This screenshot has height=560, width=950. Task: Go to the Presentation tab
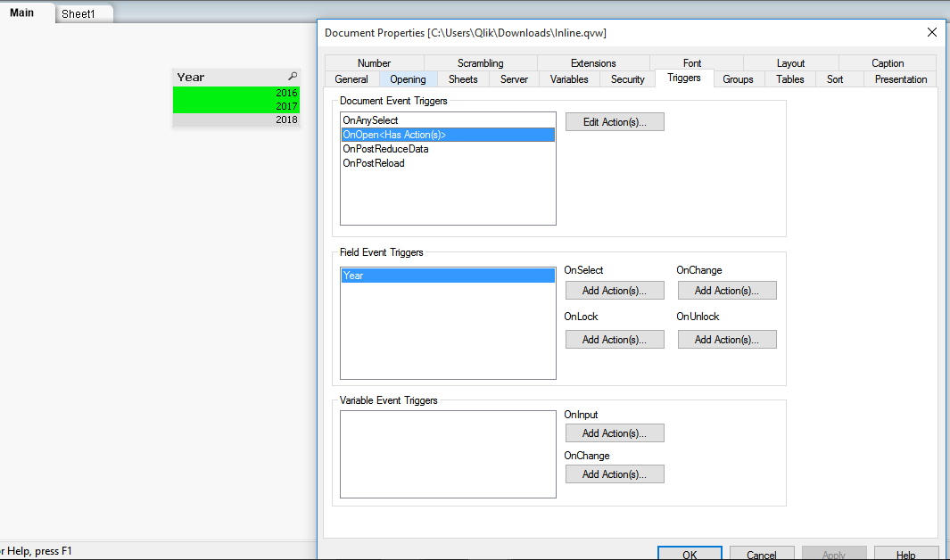tap(900, 79)
